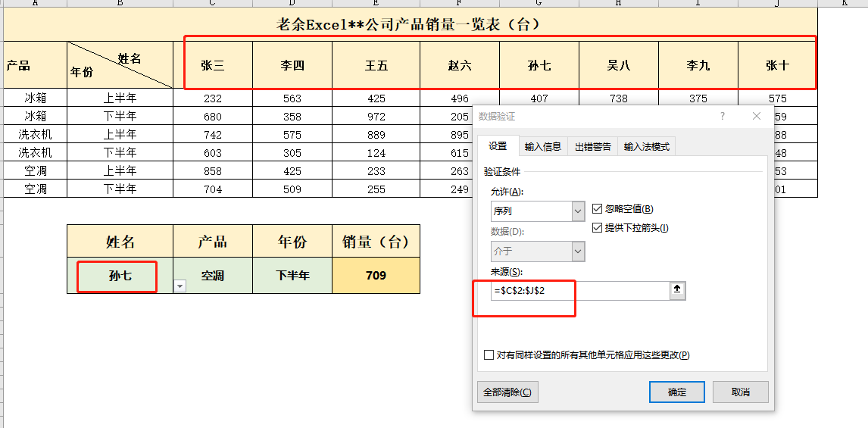
Task: Switch to the 设置 tab
Action: tap(498, 146)
